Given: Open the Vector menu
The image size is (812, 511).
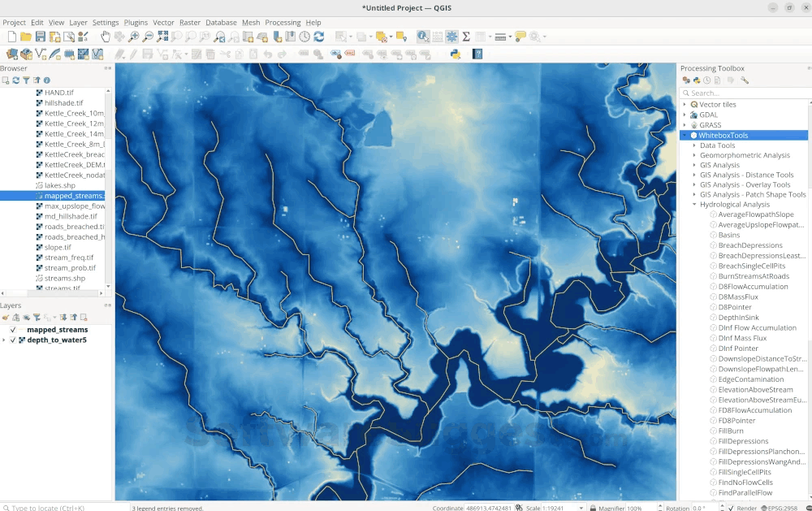Looking at the screenshot, I should tap(164, 22).
